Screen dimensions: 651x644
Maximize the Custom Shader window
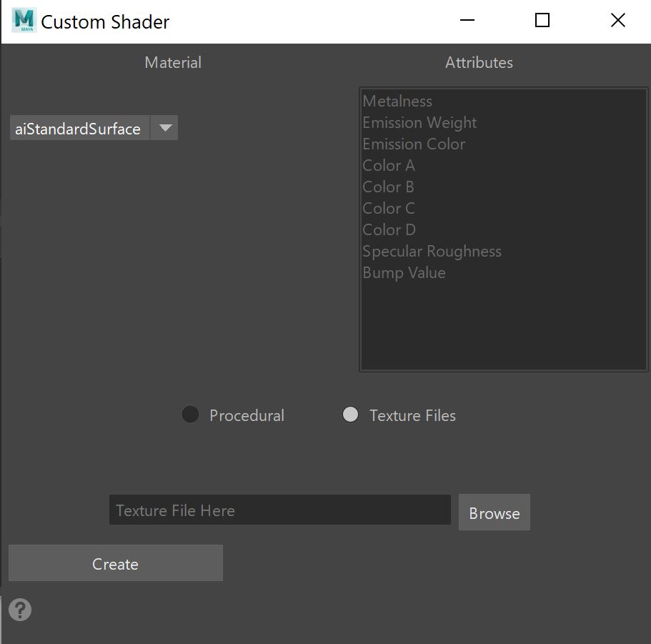[x=542, y=21]
